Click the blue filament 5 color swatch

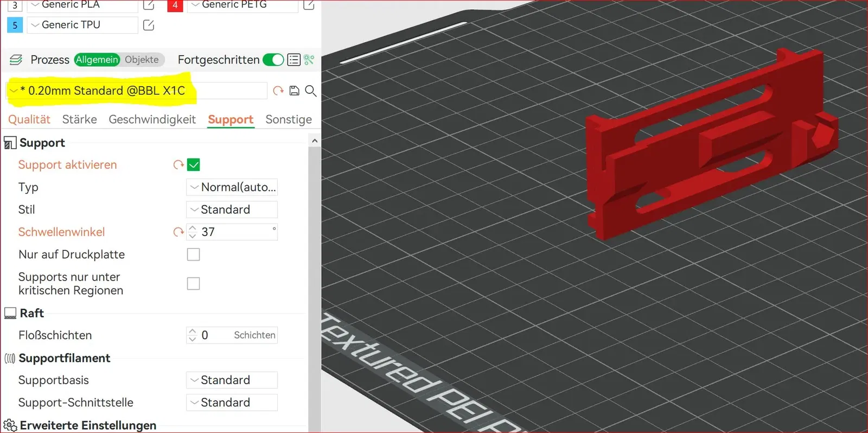coord(15,25)
